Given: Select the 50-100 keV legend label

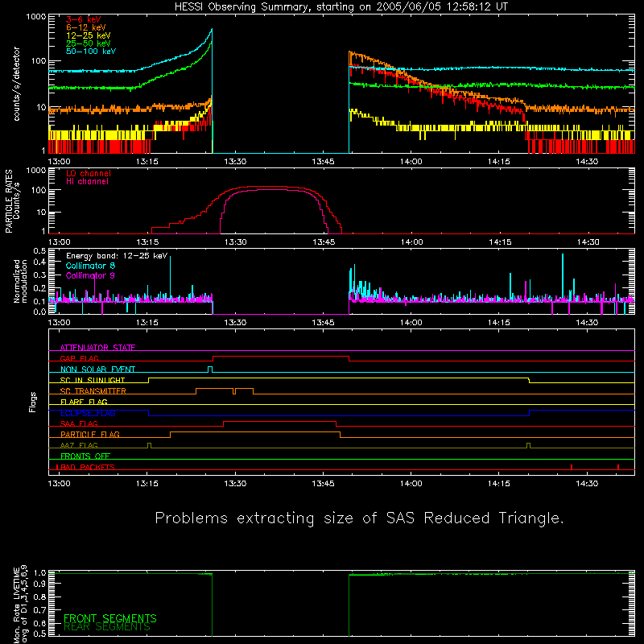Looking at the screenshot, I should (x=91, y=52).
